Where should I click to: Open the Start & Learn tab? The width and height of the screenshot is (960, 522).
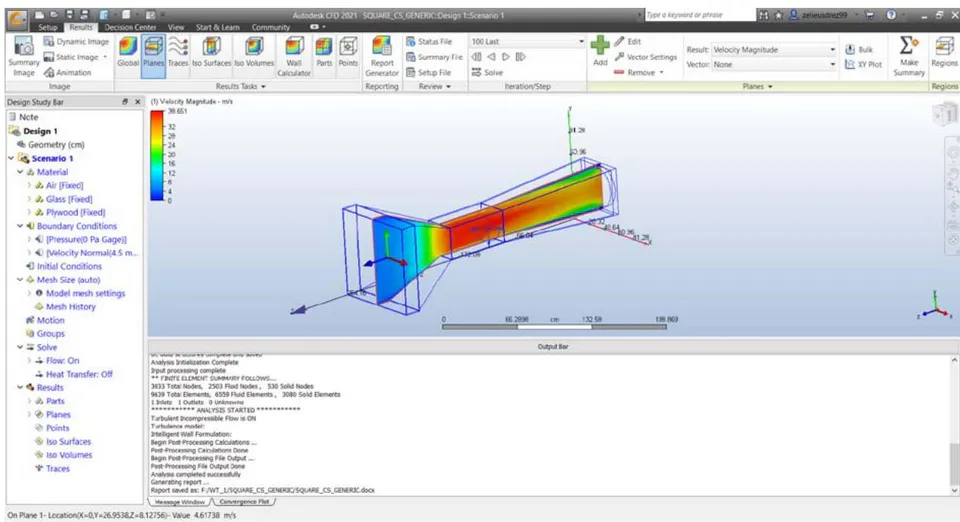217,27
